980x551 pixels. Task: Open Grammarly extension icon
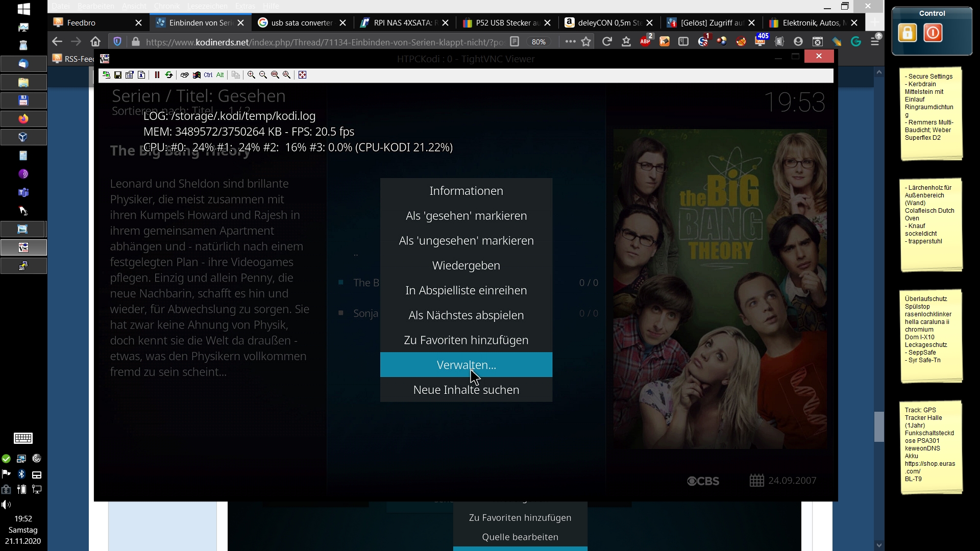[856, 42]
